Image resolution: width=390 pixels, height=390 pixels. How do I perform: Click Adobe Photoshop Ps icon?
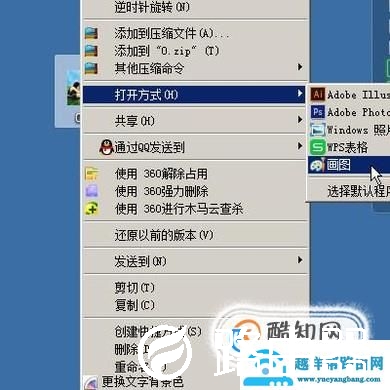point(317,112)
